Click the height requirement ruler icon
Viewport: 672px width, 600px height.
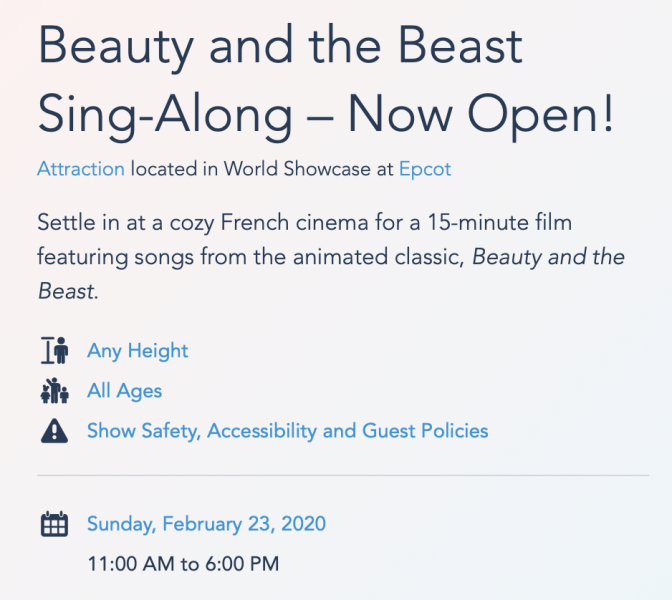(55, 351)
